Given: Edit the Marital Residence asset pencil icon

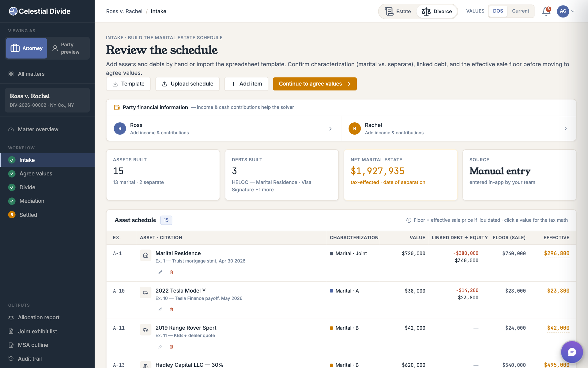Looking at the screenshot, I should pyautogui.click(x=160, y=272).
